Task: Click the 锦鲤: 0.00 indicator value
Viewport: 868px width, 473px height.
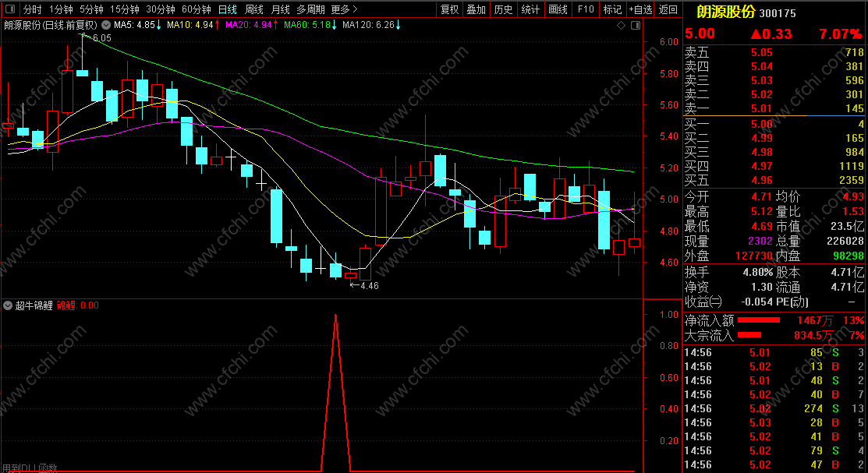Action: point(77,305)
